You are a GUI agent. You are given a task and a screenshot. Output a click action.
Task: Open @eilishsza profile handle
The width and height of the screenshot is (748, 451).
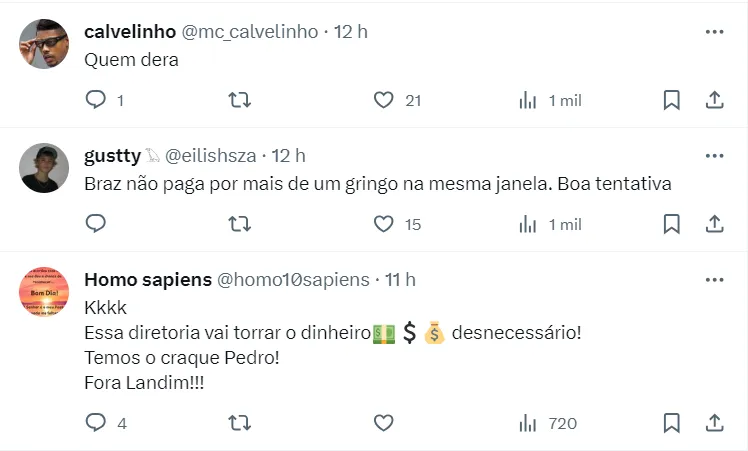coord(210,156)
